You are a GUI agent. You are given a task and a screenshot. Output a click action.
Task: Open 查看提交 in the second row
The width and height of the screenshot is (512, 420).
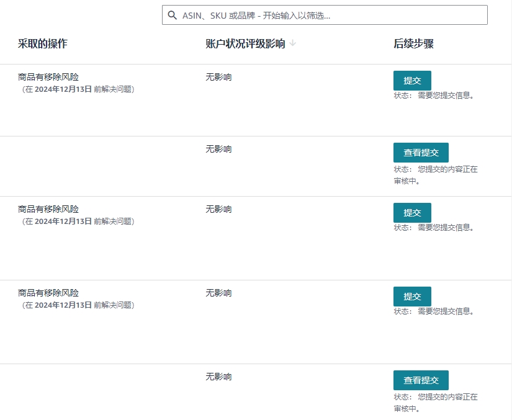tap(421, 153)
